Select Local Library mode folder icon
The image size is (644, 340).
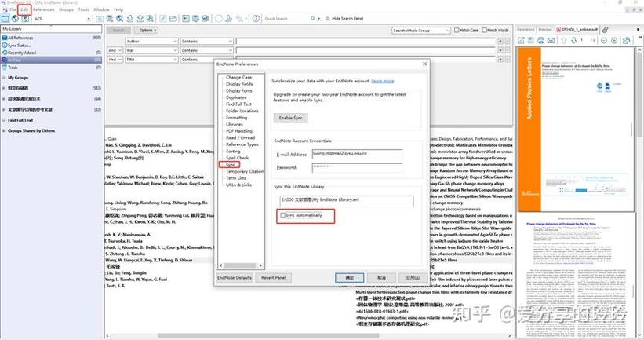[5, 19]
